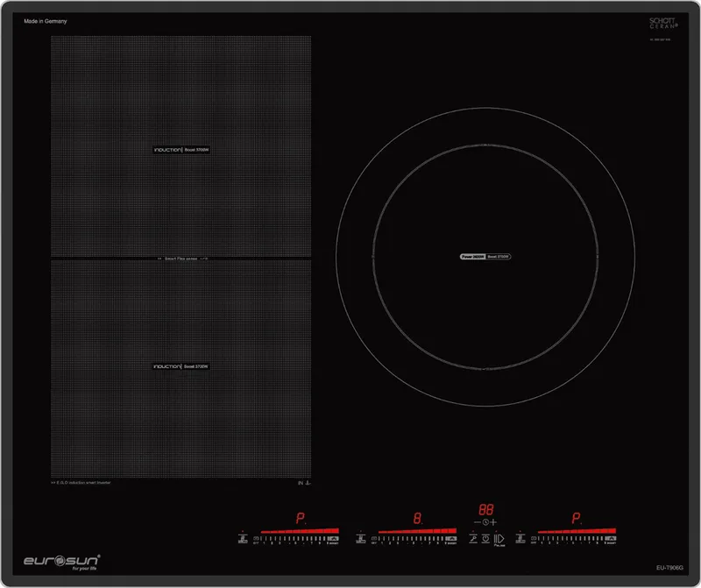Tap the timer minus symbol
701x588 pixels.
pyautogui.click(x=478, y=522)
